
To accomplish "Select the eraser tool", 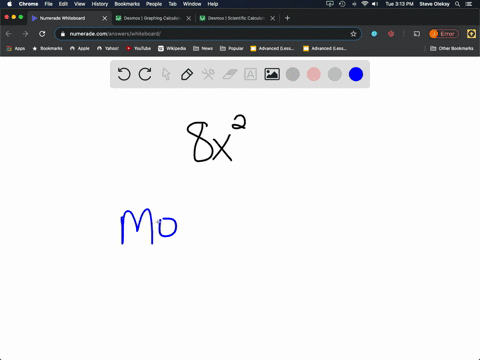I will click(x=229, y=74).
